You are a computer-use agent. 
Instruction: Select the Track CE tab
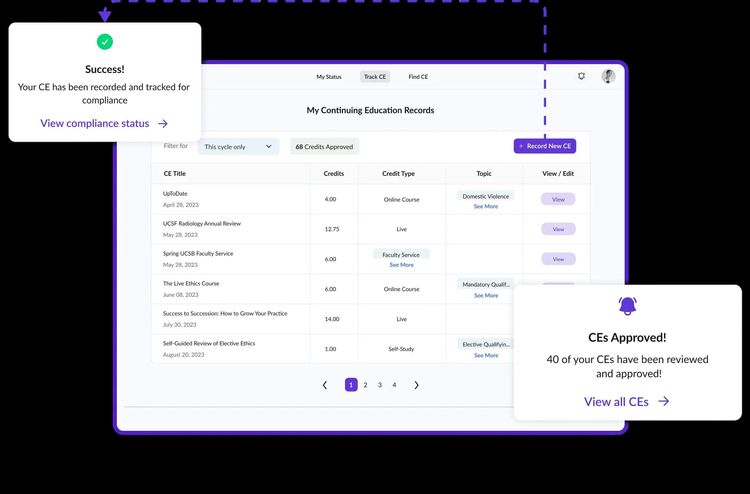[375, 77]
